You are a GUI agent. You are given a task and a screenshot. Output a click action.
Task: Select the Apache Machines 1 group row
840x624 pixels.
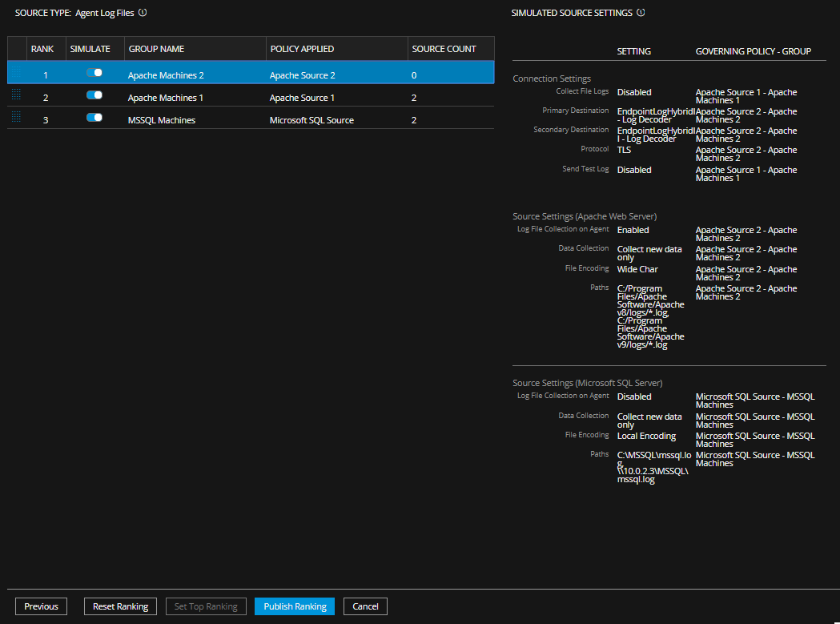point(166,98)
